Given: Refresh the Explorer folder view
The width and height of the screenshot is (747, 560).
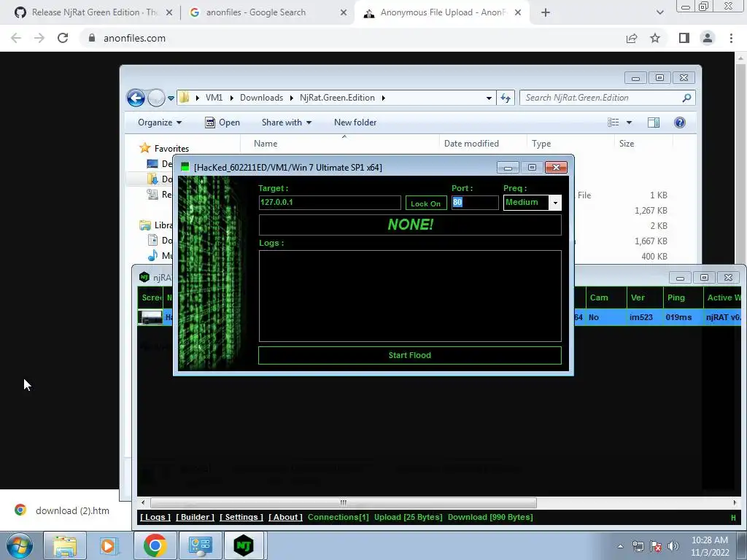Looking at the screenshot, I should coord(506,98).
